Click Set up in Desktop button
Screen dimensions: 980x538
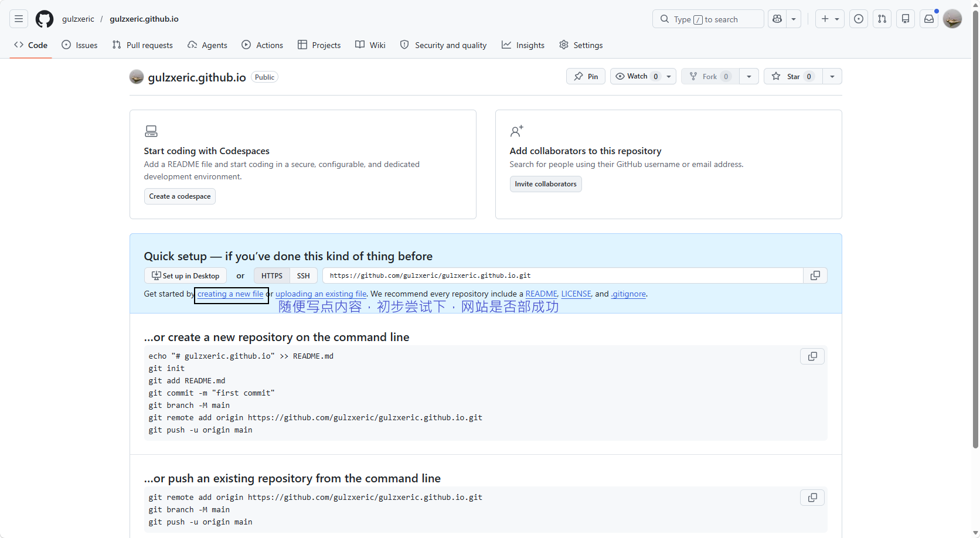(x=185, y=275)
